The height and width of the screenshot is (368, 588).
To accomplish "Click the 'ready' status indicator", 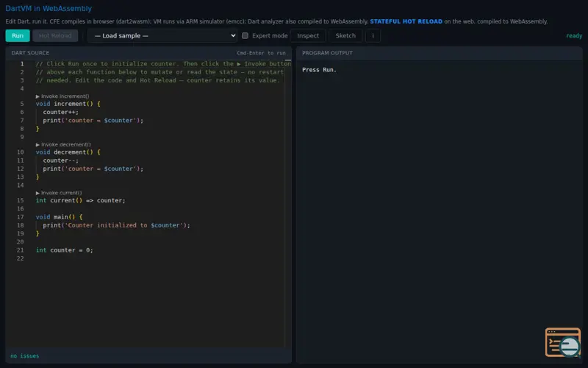I will [574, 35].
